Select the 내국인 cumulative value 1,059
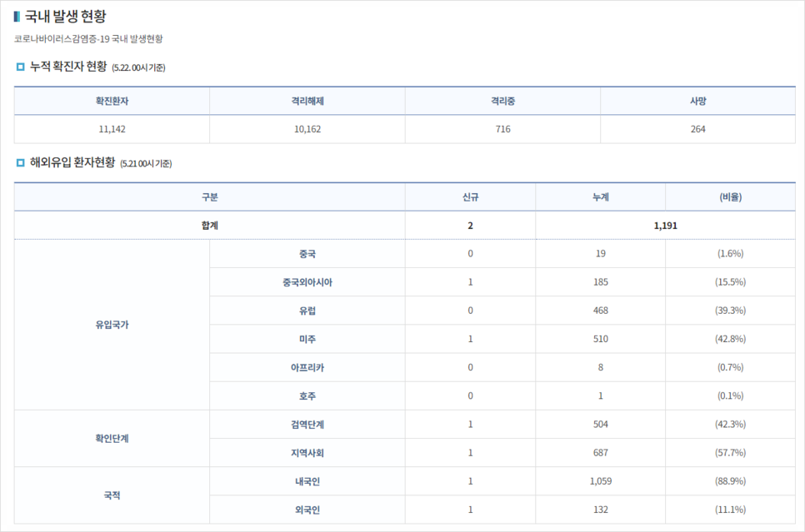Image resolution: width=805 pixels, height=532 pixels. click(601, 481)
